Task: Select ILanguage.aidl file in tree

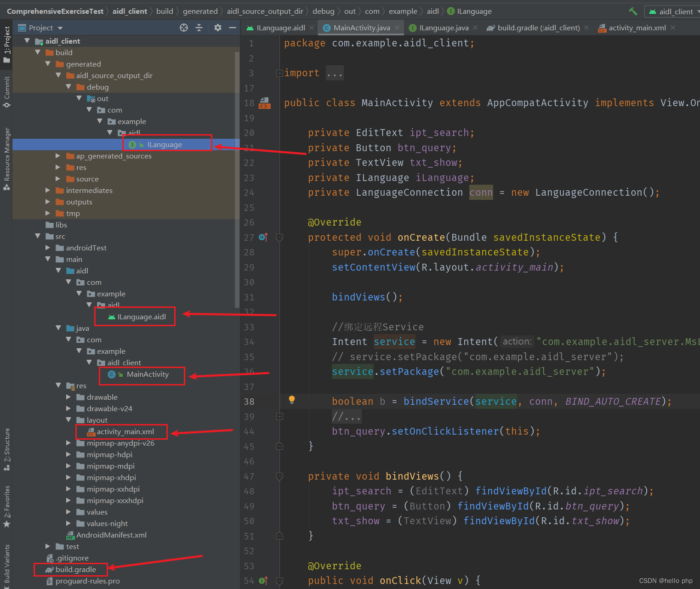Action: 141,317
